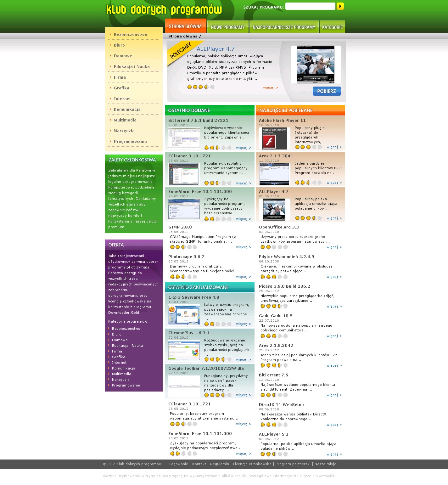Open Programowanie in the purple Oferta list

click(x=126, y=385)
